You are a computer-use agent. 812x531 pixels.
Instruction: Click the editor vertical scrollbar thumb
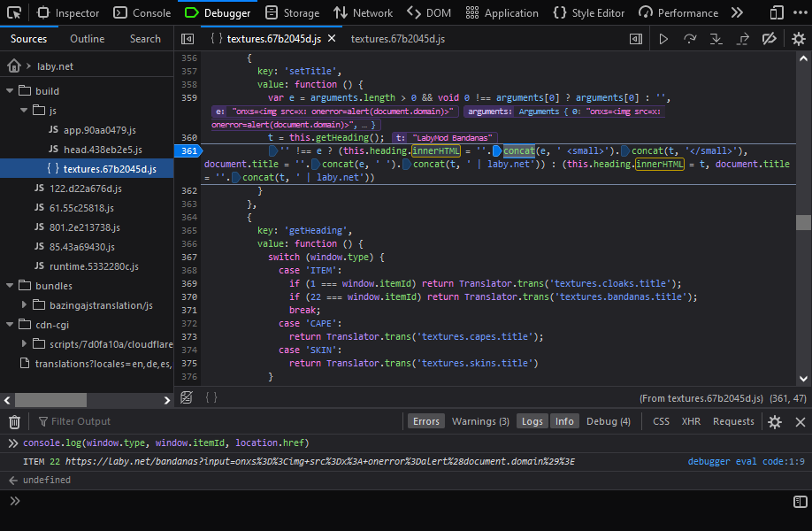802,222
